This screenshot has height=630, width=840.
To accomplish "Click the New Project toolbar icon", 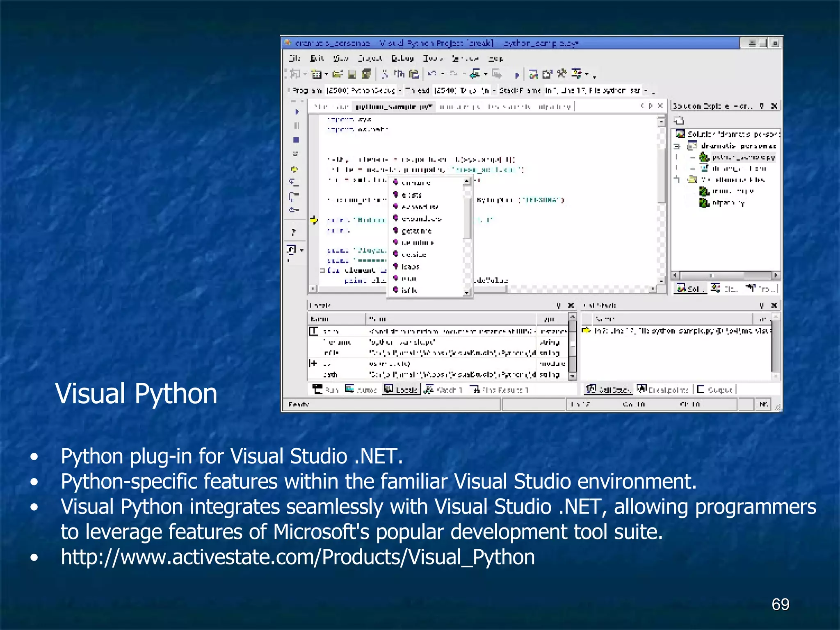I will (295, 74).
